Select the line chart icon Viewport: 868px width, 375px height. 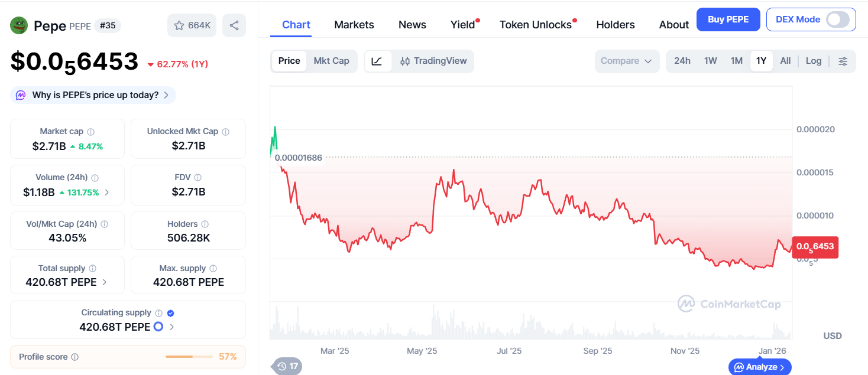click(377, 61)
